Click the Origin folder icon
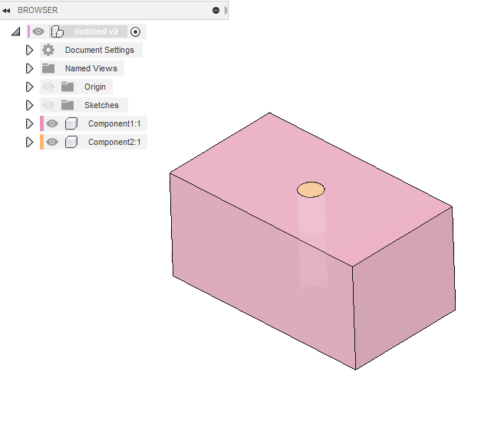Viewport: 504px width, 421px height. pos(68,87)
